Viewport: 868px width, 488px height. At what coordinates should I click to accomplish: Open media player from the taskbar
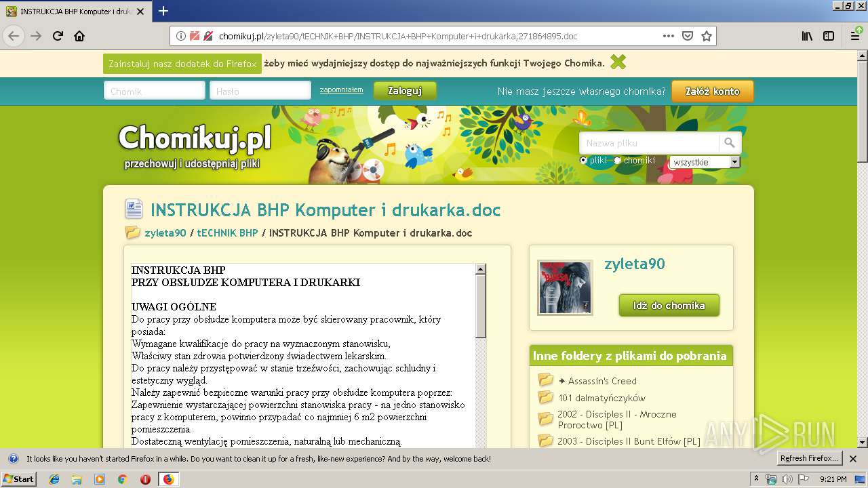point(100,479)
